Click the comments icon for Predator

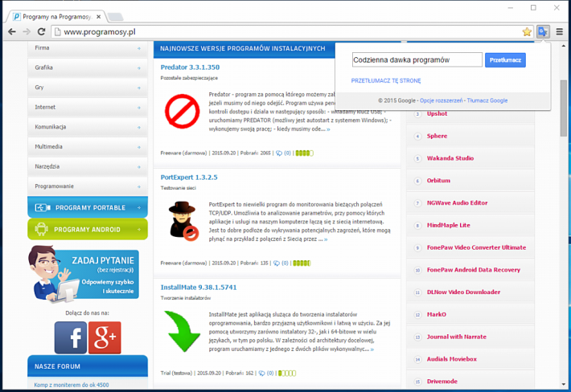click(279, 153)
